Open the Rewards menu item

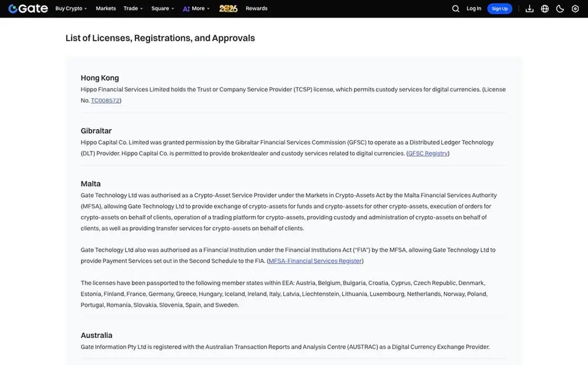pyautogui.click(x=257, y=8)
